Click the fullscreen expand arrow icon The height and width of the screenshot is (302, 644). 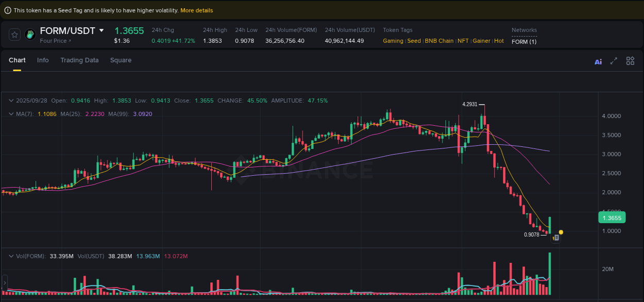click(614, 61)
